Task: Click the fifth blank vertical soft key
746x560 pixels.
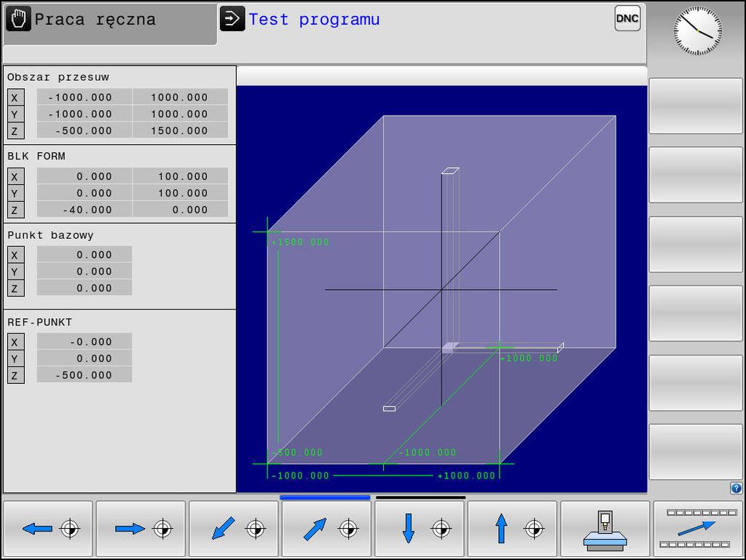Action: [x=696, y=383]
